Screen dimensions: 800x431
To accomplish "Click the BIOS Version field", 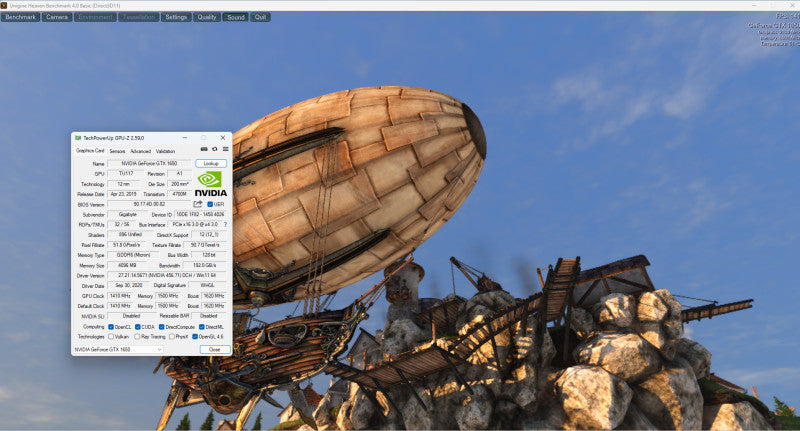I will pos(149,204).
